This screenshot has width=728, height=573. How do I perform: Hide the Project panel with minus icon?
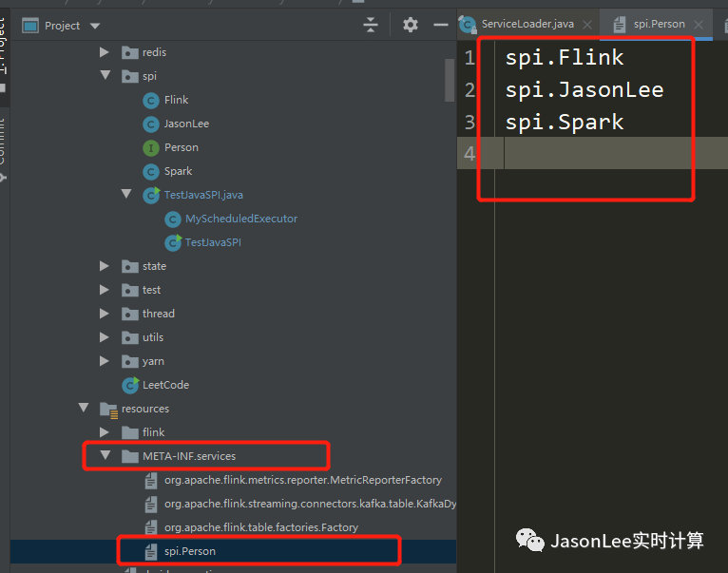click(x=441, y=25)
